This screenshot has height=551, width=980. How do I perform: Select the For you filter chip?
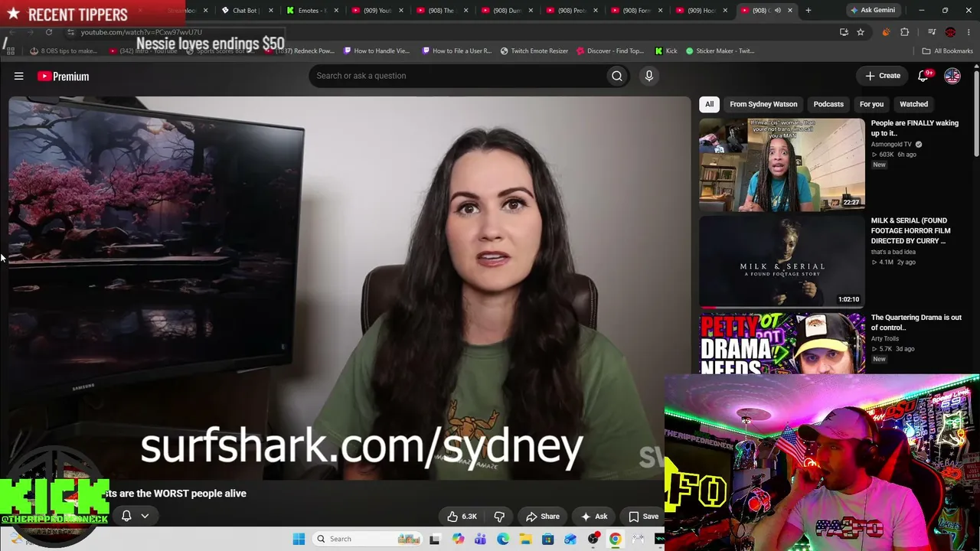point(871,104)
